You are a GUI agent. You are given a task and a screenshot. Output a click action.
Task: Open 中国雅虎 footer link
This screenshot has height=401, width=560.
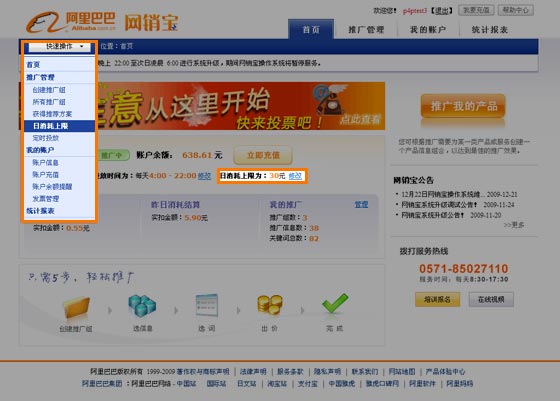tap(342, 384)
